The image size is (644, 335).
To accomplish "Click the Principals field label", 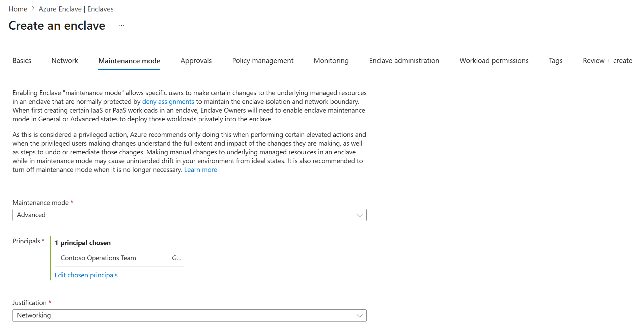I will (26, 241).
